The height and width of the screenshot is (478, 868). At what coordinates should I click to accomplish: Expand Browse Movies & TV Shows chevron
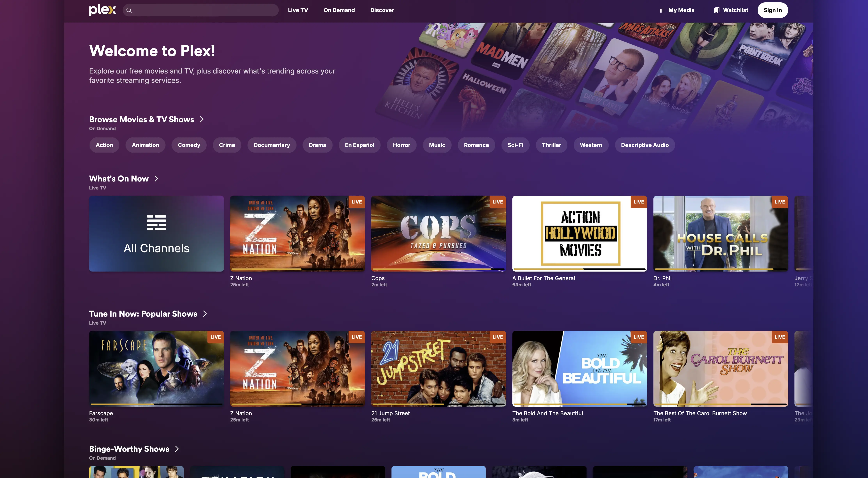[x=201, y=119]
